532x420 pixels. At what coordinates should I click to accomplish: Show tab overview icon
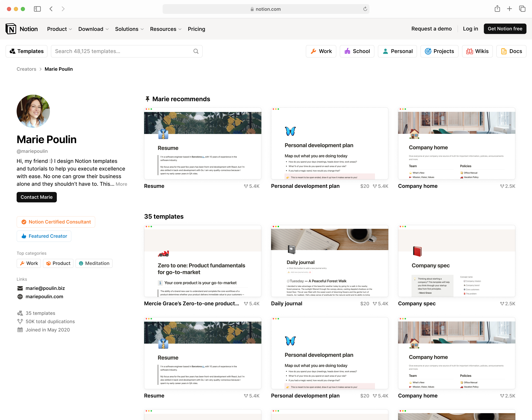coord(522,9)
